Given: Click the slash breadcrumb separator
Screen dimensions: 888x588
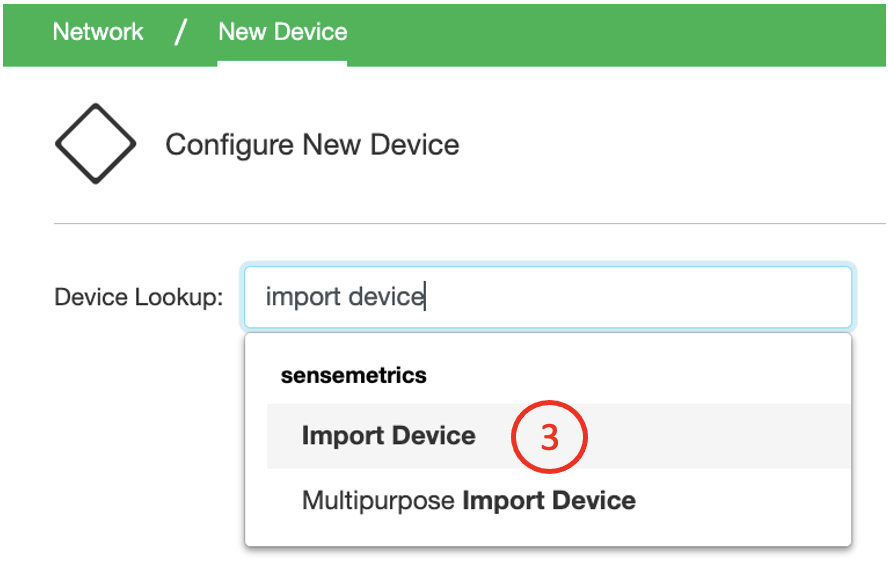Looking at the screenshot, I should (180, 31).
